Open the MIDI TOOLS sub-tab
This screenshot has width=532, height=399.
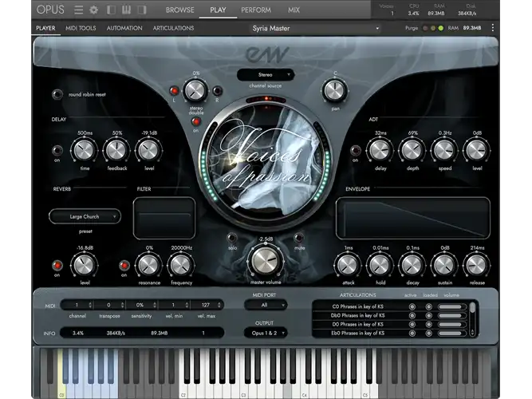click(x=81, y=28)
